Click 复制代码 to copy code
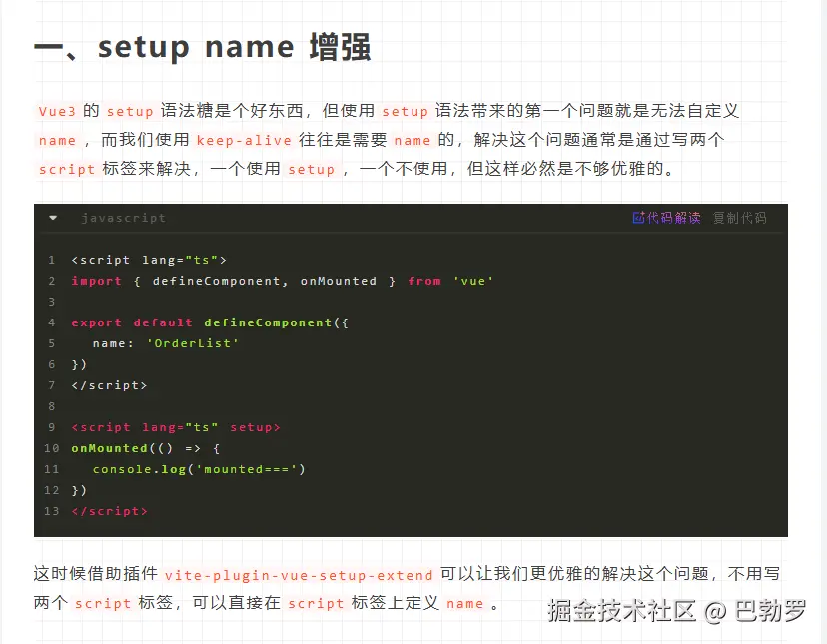The image size is (827, 644). point(739,218)
